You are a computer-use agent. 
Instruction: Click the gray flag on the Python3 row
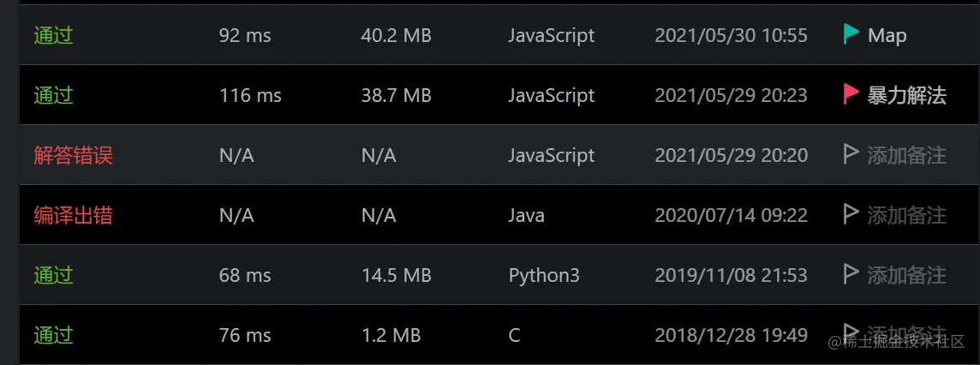[x=852, y=274]
